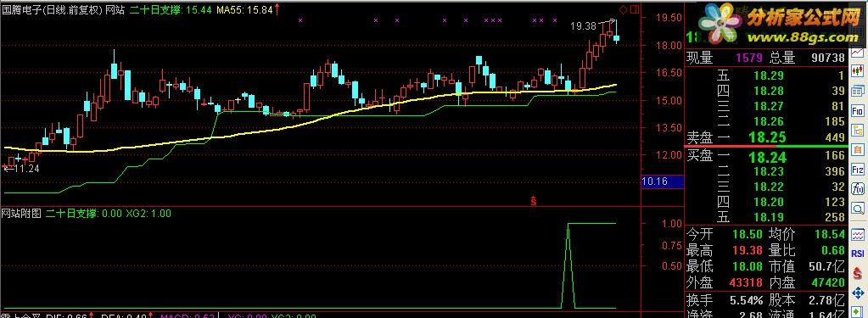This screenshot has width=868, height=318.
Task: Click buy-two price 18.23
Action: [769, 172]
